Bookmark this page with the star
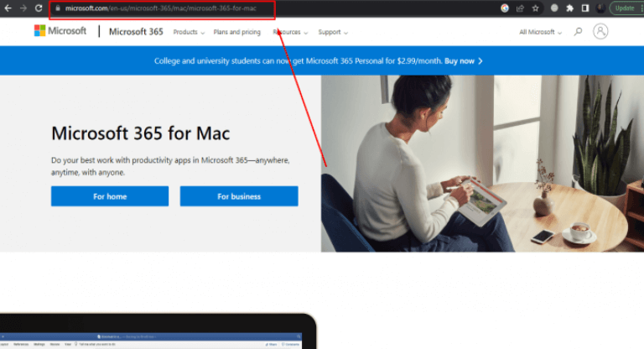 point(536,8)
